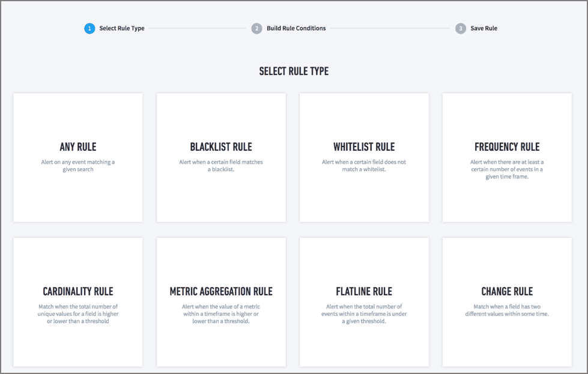Viewport: 588px width, 374px height.
Task: Select the Flatline Rule type
Action: tap(364, 302)
